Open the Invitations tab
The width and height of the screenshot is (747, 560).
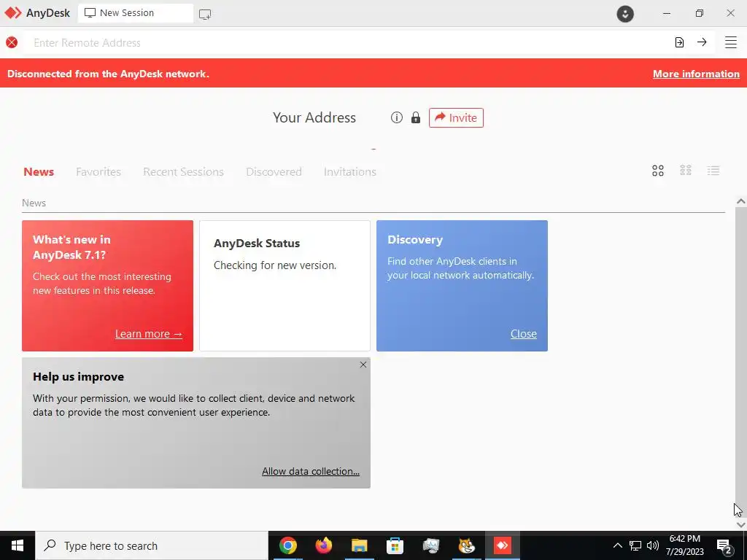349,171
